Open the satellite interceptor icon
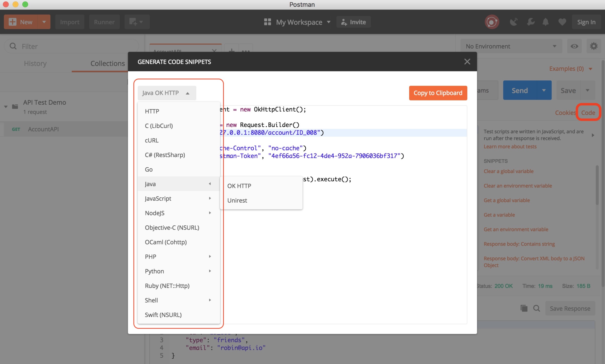This screenshot has height=364, width=605. 514,22
